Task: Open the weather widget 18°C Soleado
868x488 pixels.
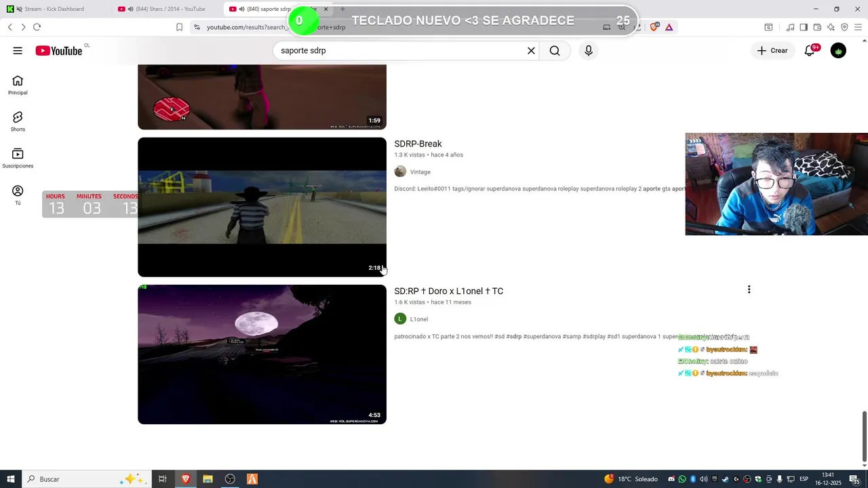Action: (631, 479)
